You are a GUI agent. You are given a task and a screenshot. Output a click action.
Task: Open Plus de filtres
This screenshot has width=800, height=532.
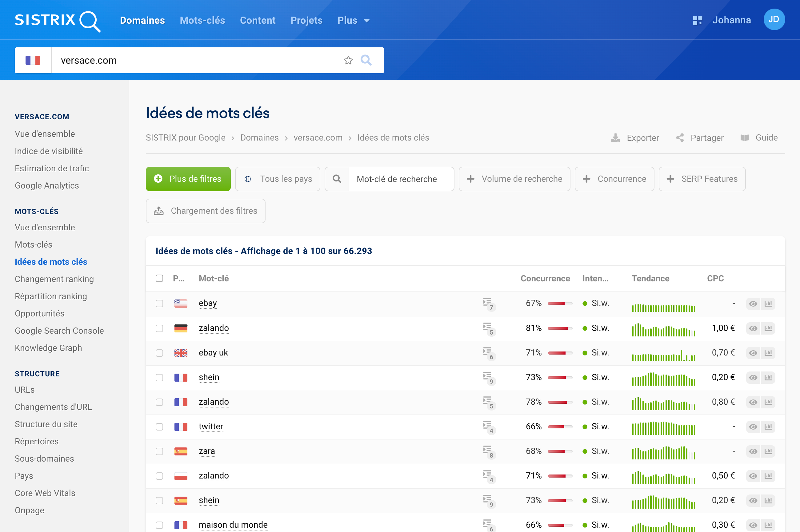pos(188,179)
